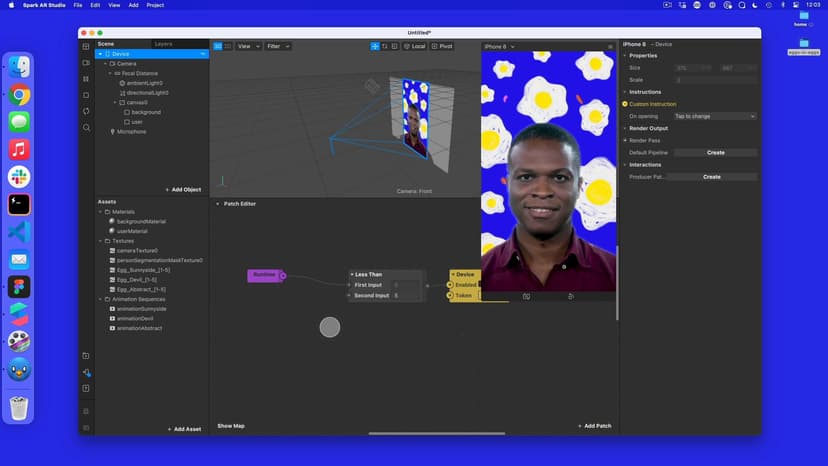828x466 pixels.
Task: Toggle Local coordinate mode
Action: [415, 46]
